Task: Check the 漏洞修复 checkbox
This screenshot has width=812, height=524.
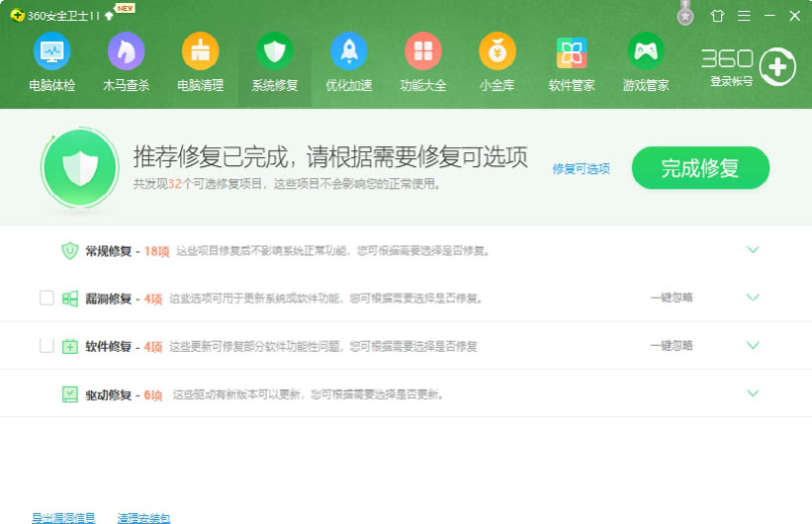Action: tap(46, 298)
